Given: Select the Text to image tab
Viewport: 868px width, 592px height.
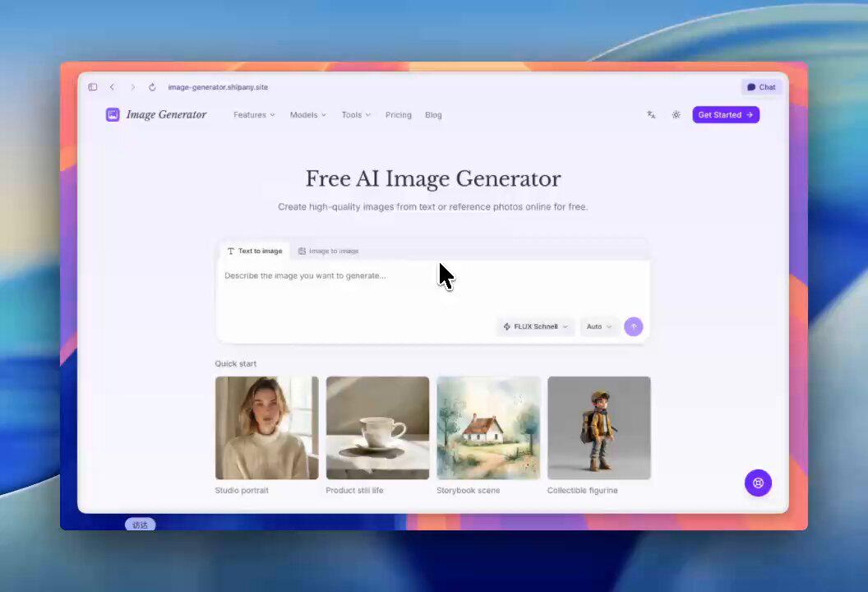Looking at the screenshot, I should [x=255, y=251].
